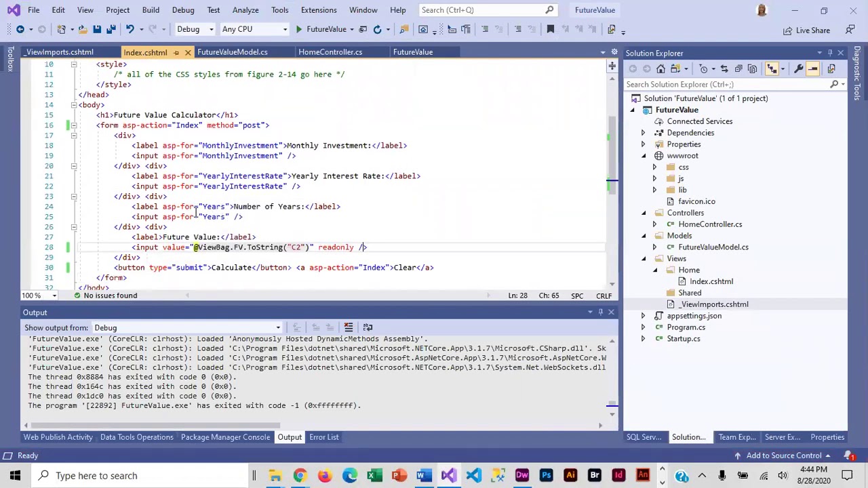This screenshot has width=868, height=488.
Task: Click the Save All toolbar icon
Action: pyautogui.click(x=111, y=29)
